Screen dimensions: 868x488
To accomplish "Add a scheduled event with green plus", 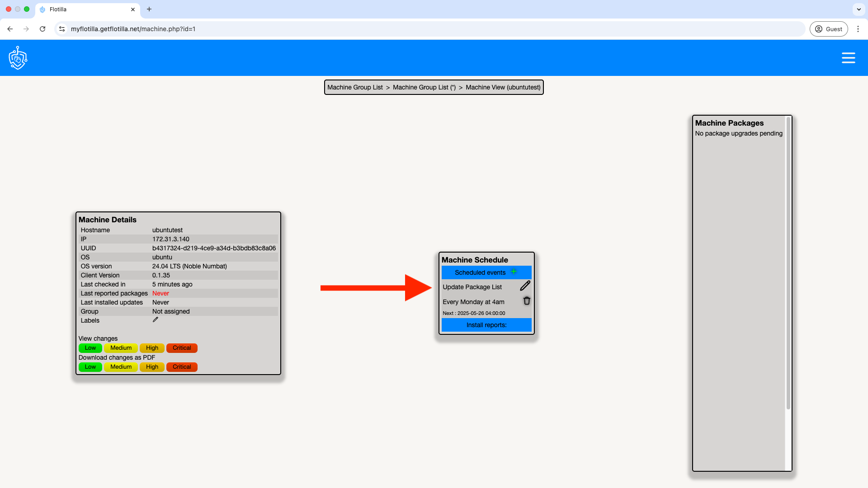I will click(x=514, y=272).
